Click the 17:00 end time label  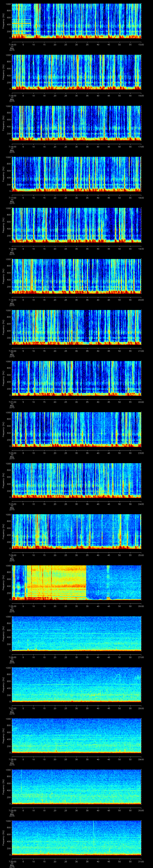[141, 147]
